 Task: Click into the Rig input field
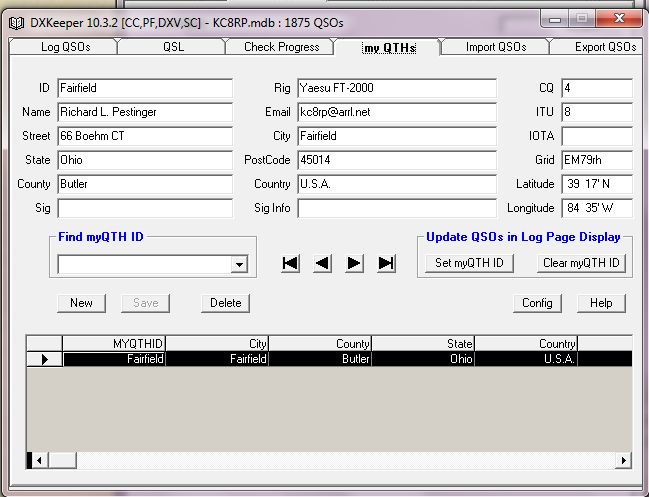pos(396,88)
